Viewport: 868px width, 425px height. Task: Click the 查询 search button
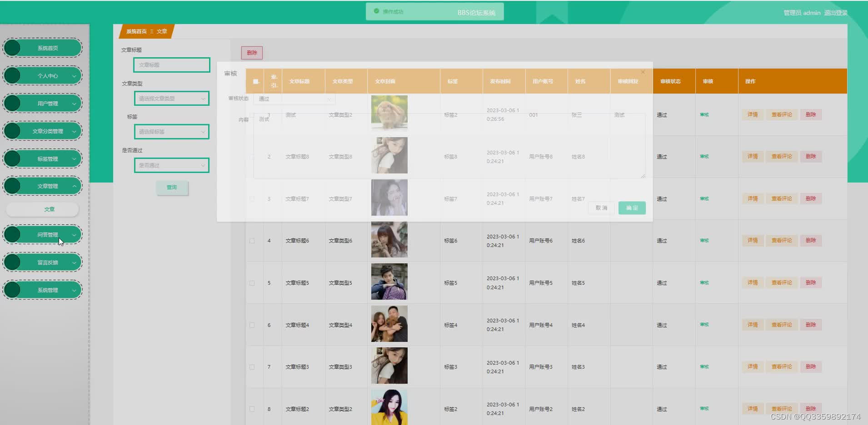click(172, 187)
